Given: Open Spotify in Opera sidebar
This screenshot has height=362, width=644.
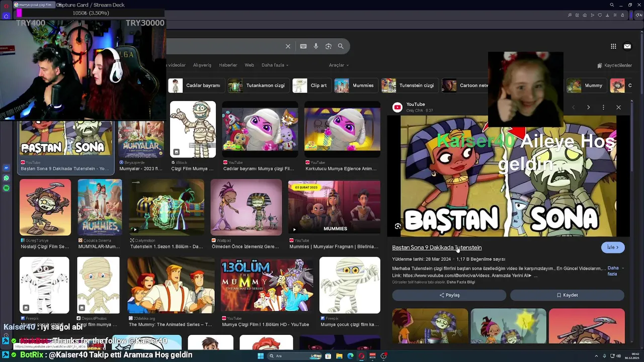Looking at the screenshot, I should 6,188.
